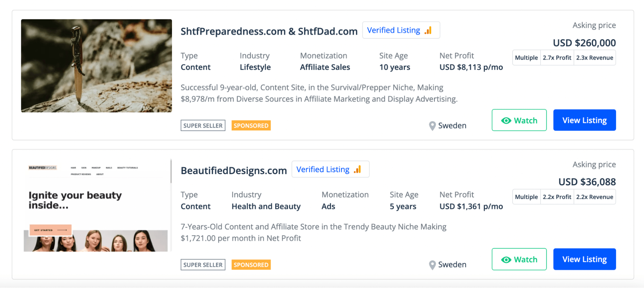Click the SPONSORED badge on the first listing

click(251, 125)
